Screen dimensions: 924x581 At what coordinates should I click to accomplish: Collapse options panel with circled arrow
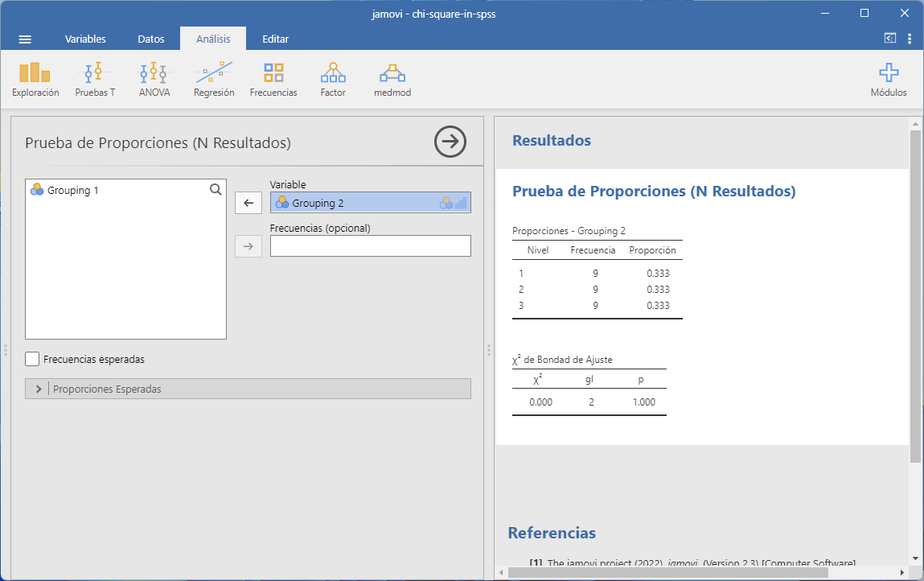coord(450,142)
